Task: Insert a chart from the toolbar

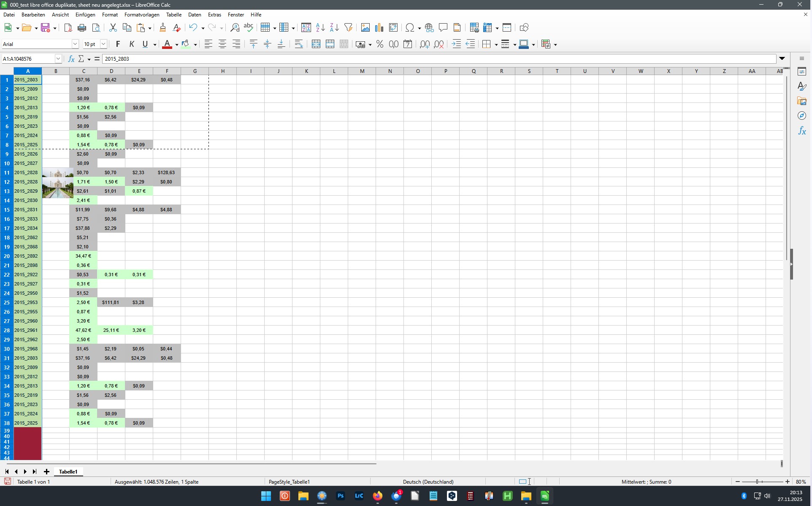Action: [379, 27]
